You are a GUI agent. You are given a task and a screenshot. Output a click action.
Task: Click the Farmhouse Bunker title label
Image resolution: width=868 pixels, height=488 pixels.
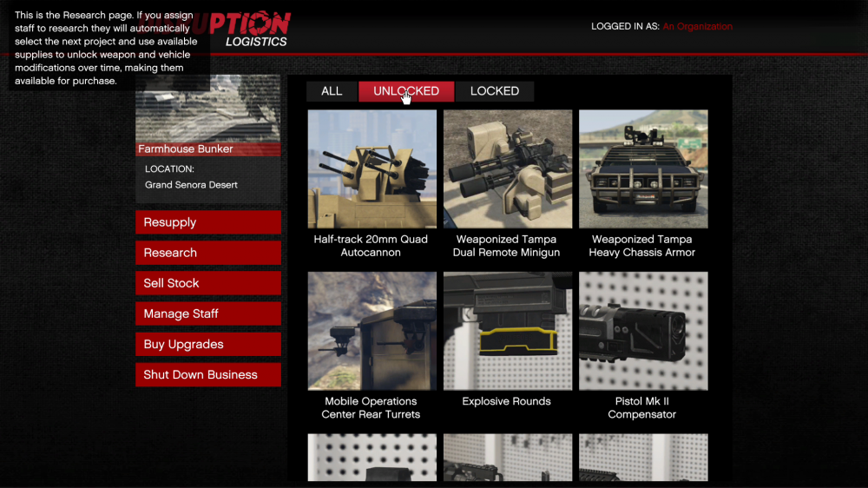[x=186, y=149]
